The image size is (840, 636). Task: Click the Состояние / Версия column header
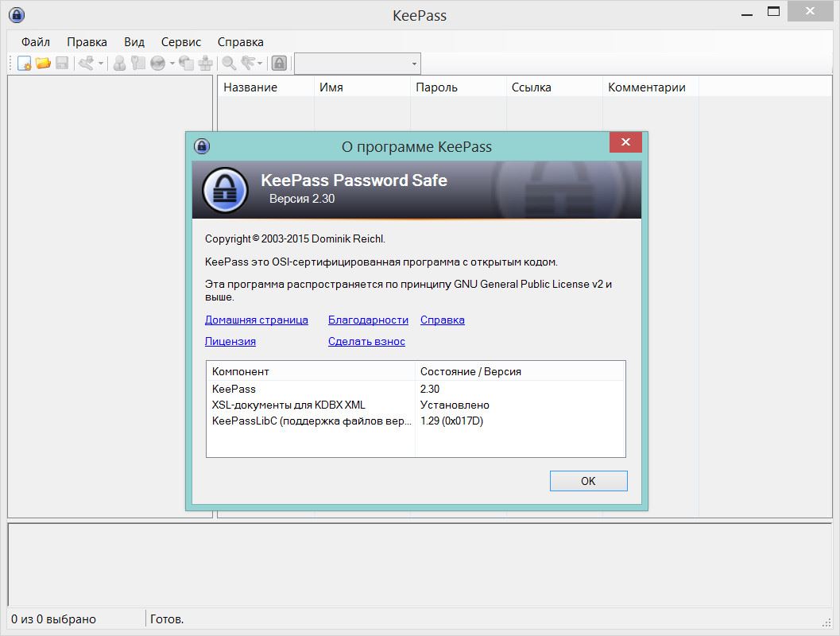(520, 371)
